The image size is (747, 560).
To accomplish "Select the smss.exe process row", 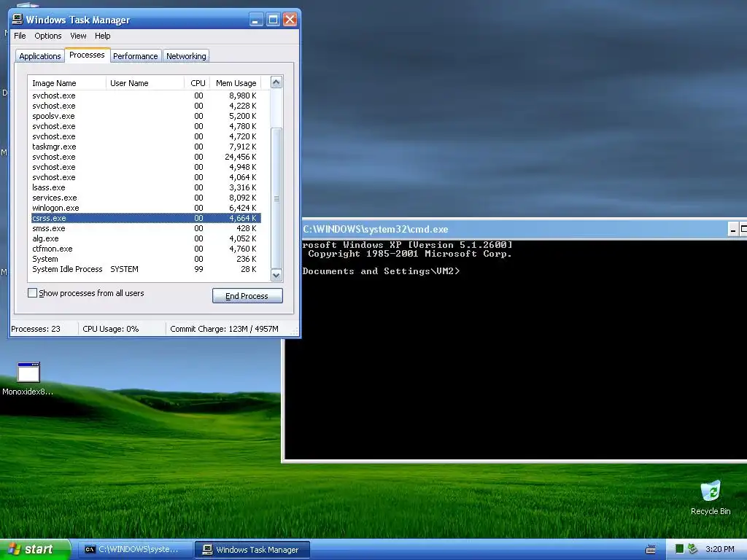I will [x=146, y=228].
